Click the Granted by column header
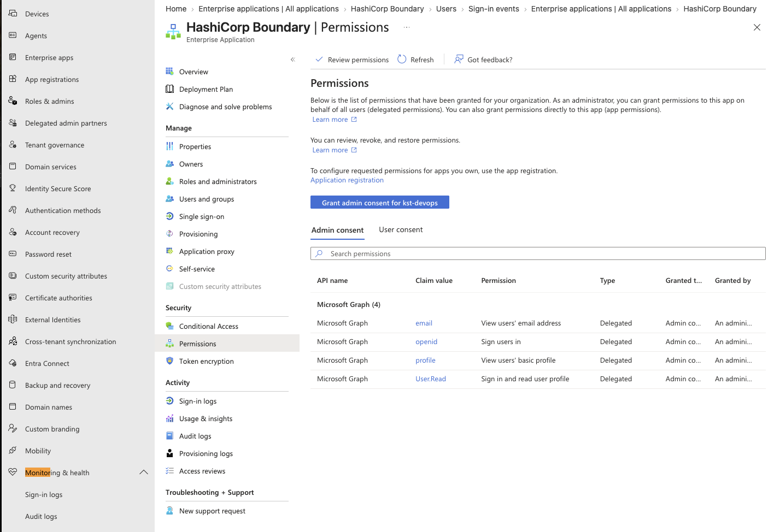The width and height of the screenshot is (774, 532). point(732,280)
